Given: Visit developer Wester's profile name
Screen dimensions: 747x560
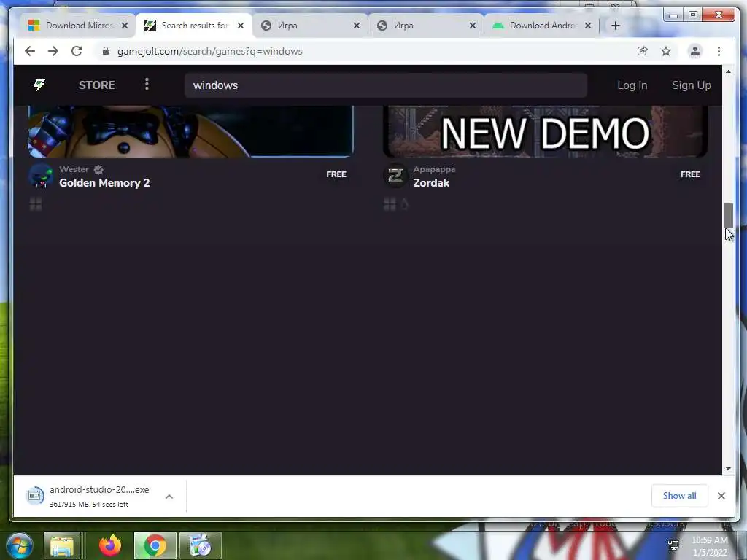Looking at the screenshot, I should click(x=74, y=169).
